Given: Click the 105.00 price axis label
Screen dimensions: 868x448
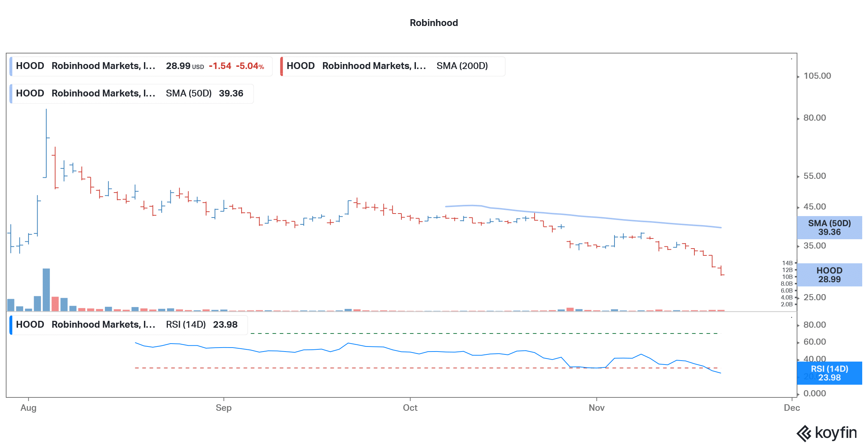Looking at the screenshot, I should point(817,76).
